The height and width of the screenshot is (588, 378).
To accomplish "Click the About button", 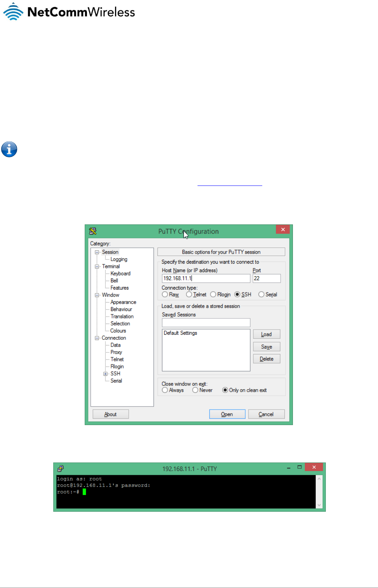I will 111,414.
